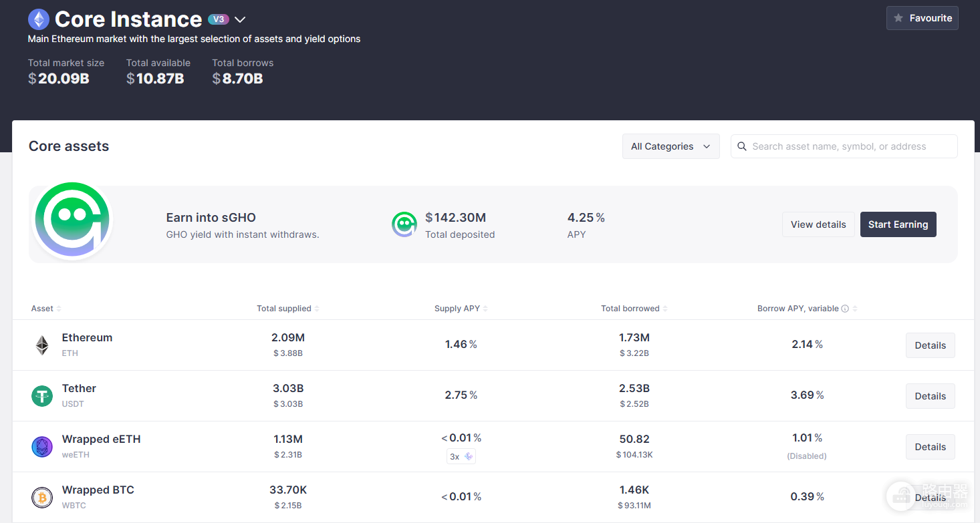Click Wrapped BTC's borrow APY 0.39%
Viewport: 980px width, 523px height.
click(x=808, y=497)
